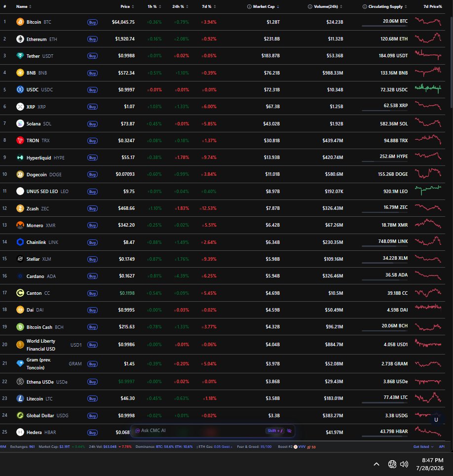The height and width of the screenshot is (476, 453).
Task: Click the BNB logo icon
Action: [x=20, y=73]
